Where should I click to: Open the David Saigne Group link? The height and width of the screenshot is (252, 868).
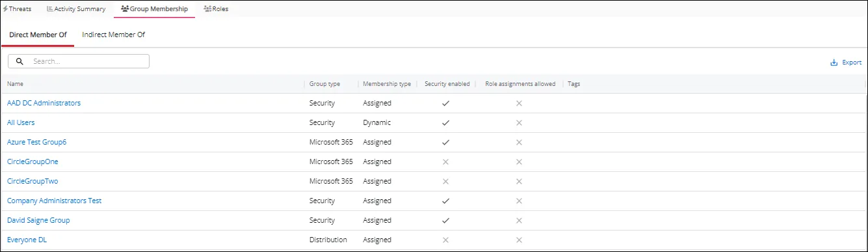point(38,220)
